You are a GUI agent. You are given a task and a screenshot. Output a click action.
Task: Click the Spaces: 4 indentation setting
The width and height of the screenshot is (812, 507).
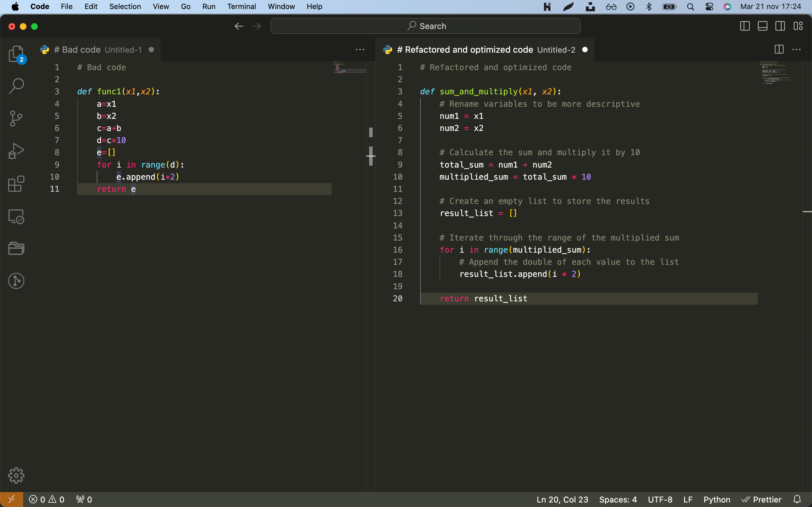(x=618, y=499)
